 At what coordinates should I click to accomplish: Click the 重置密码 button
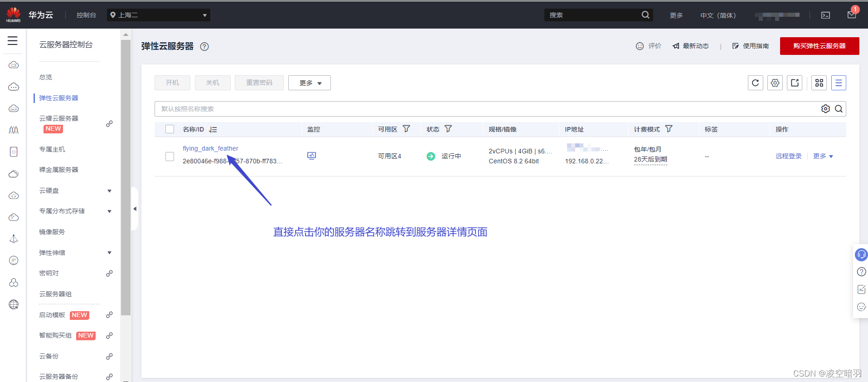point(259,83)
